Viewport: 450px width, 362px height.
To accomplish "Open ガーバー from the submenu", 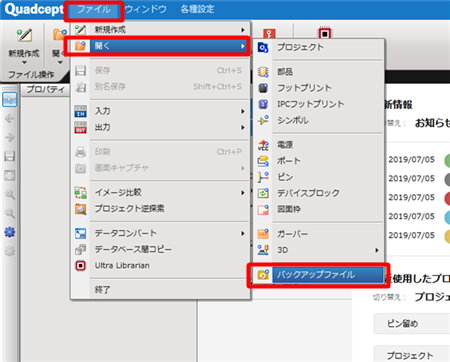I will point(319,234).
